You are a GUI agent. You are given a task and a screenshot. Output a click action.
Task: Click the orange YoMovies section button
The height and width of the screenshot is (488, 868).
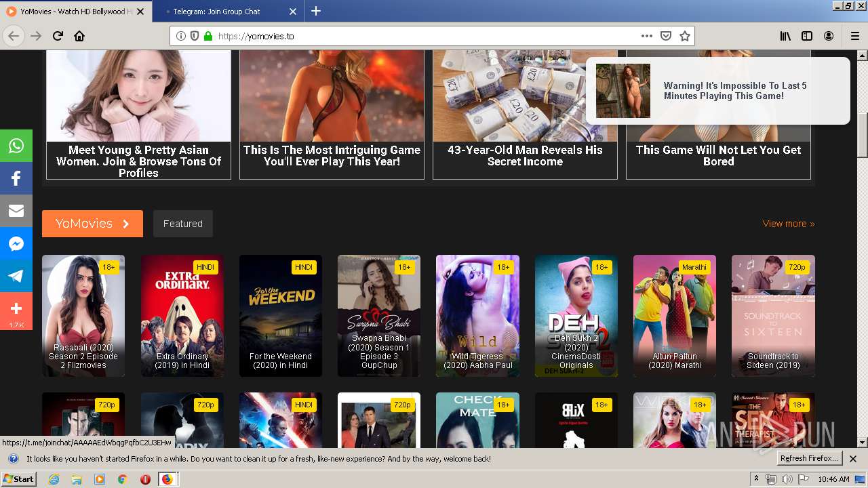92,224
